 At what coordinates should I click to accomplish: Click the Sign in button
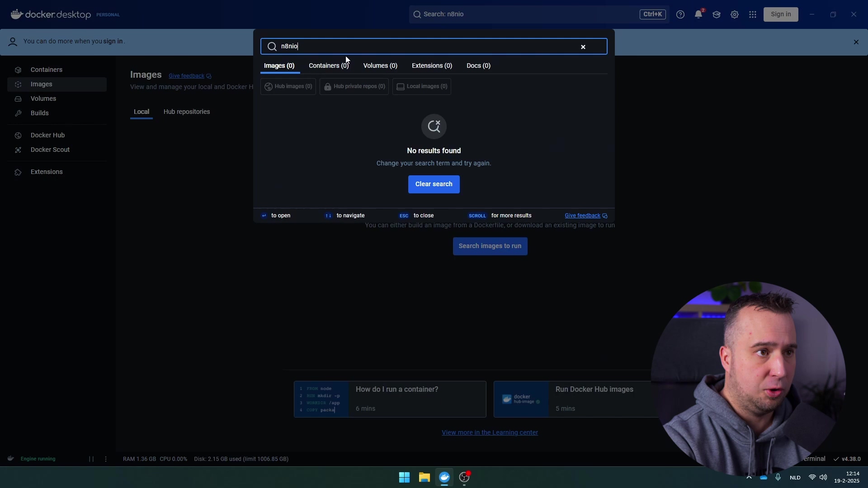pos(781,14)
